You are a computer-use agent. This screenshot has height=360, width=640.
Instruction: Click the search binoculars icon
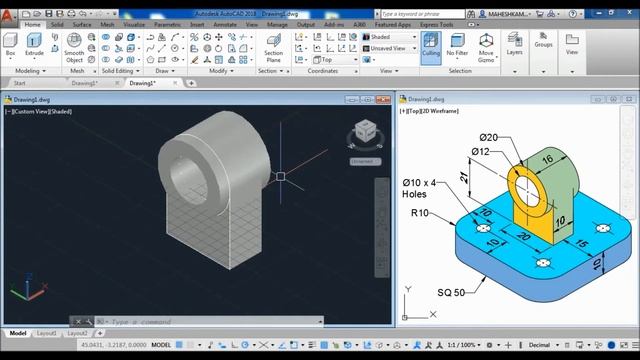click(x=471, y=14)
